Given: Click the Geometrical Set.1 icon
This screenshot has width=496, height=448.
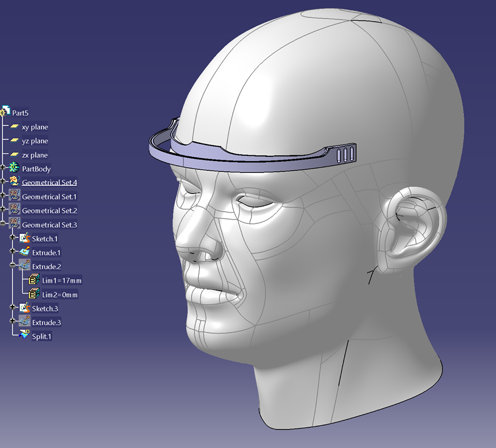Looking at the screenshot, I should (14, 195).
